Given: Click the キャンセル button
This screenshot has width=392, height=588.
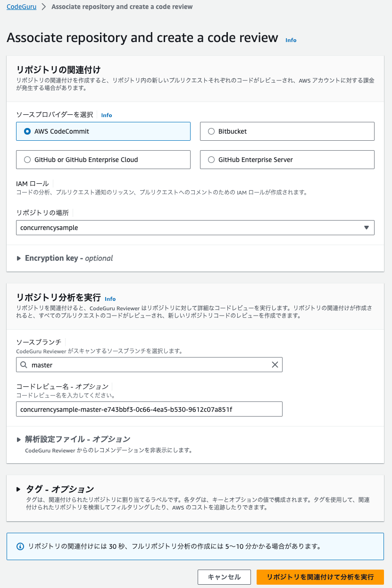Looking at the screenshot, I should (225, 577).
